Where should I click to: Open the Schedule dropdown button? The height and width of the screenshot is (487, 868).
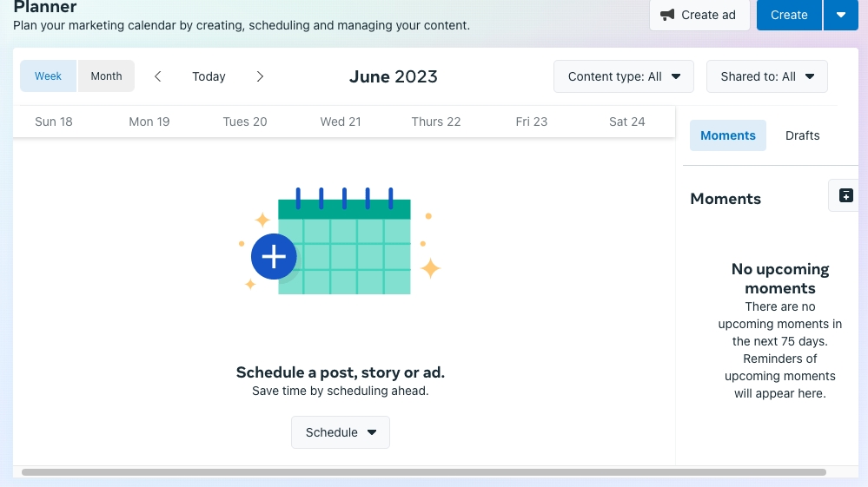click(x=340, y=432)
